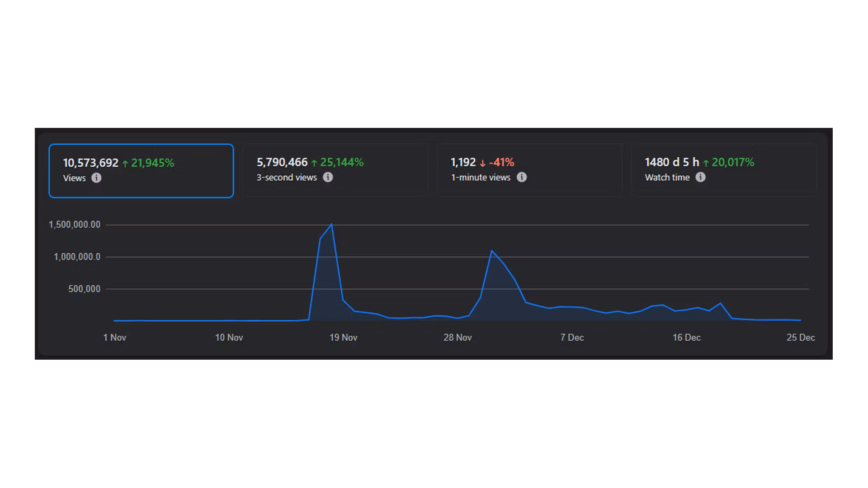The image size is (868, 488).
Task: Click the 21,945% increase figure
Action: (x=152, y=163)
